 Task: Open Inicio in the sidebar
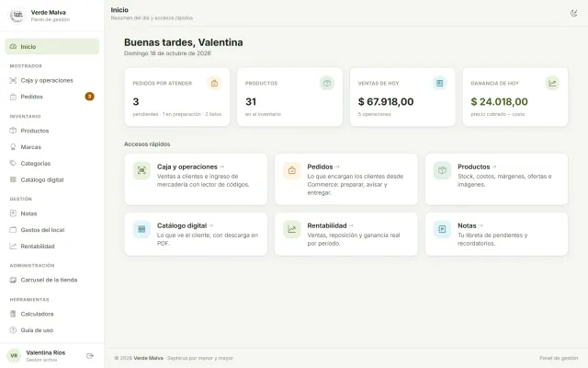pyautogui.click(x=52, y=47)
